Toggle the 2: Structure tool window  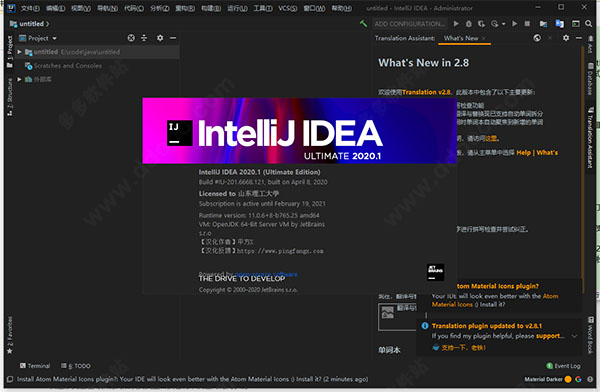pyautogui.click(x=10, y=97)
